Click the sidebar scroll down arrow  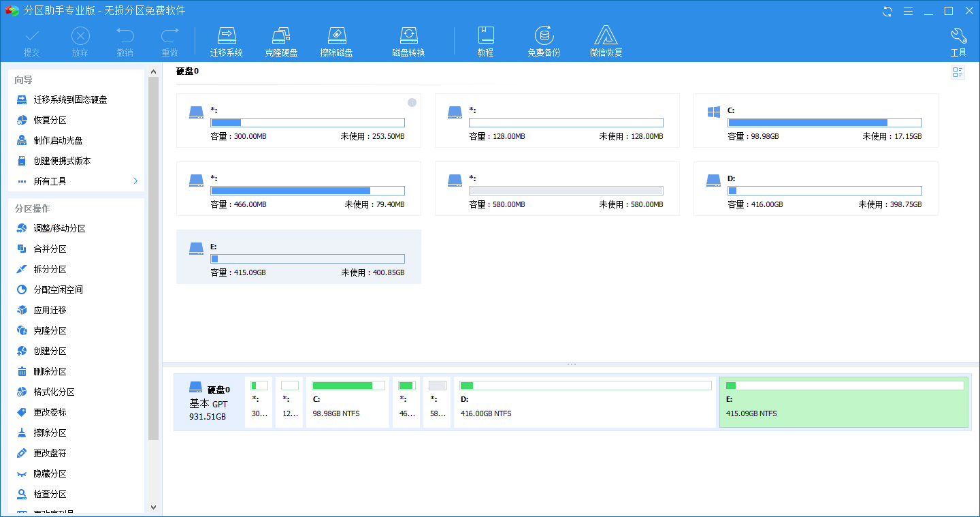(153, 507)
